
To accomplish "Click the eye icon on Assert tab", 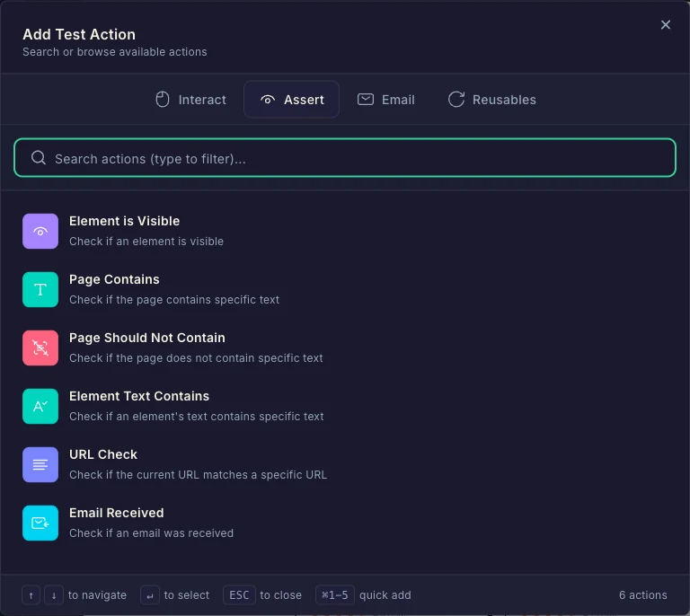I will pos(268,100).
